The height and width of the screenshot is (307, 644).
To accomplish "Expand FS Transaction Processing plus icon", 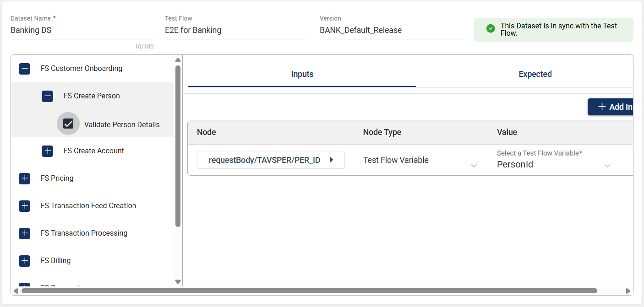I will 25,233.
